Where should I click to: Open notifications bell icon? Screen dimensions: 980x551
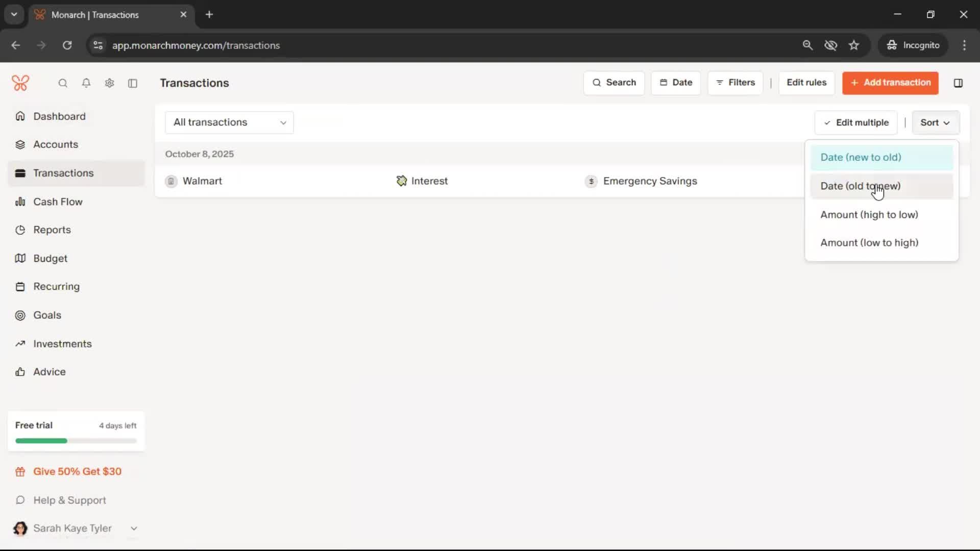pos(86,83)
